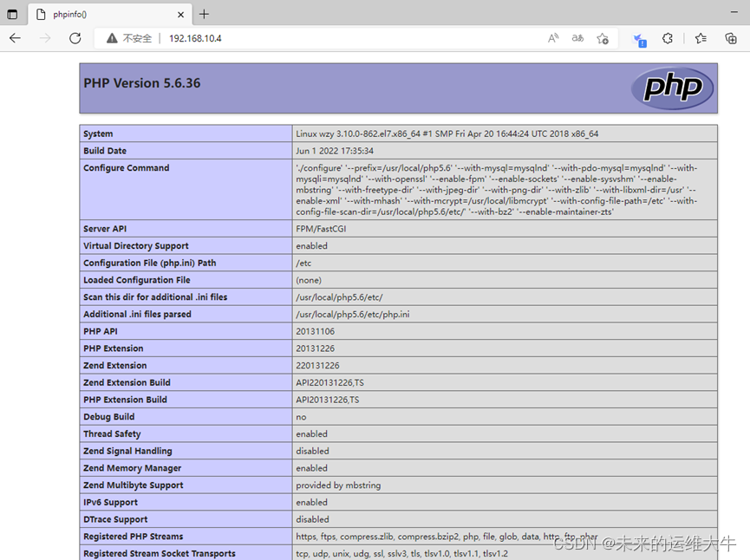Open the Extensions puzzle icon

point(668,38)
